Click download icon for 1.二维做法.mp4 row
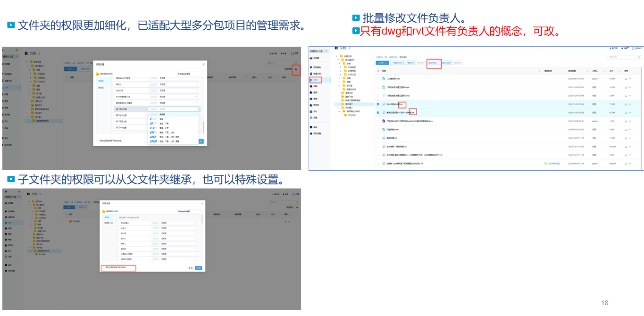Viewport: 644px width, 316px height. (x=625, y=79)
